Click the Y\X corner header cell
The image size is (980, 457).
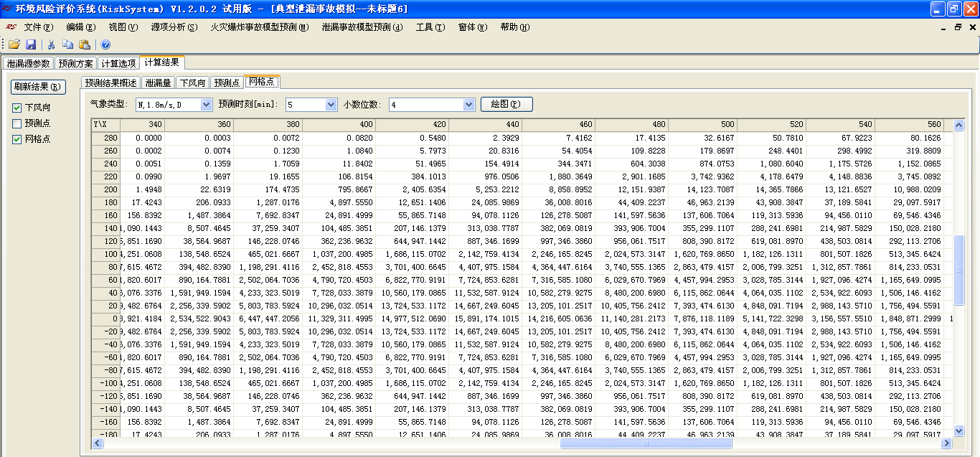[105, 124]
